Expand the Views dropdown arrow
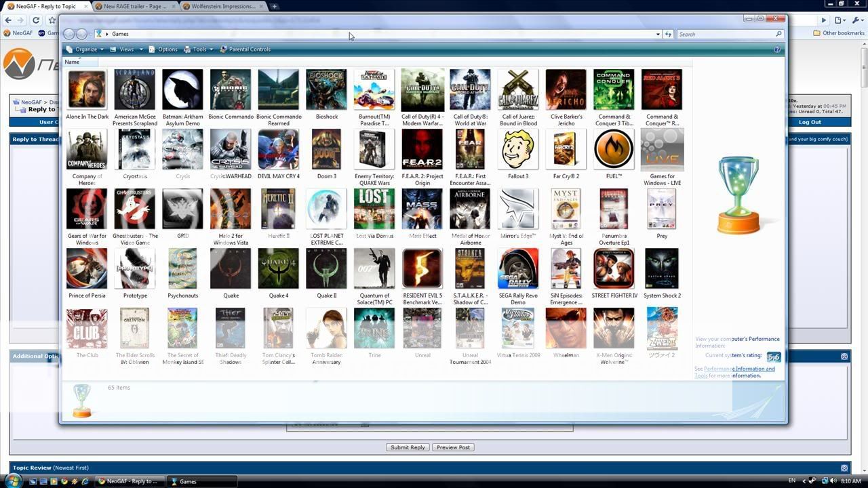The image size is (868, 488). [141, 49]
